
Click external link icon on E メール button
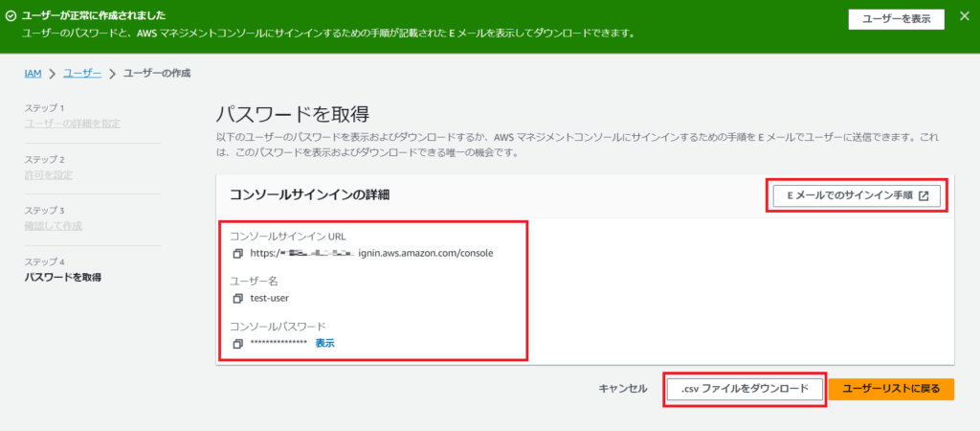(x=924, y=195)
